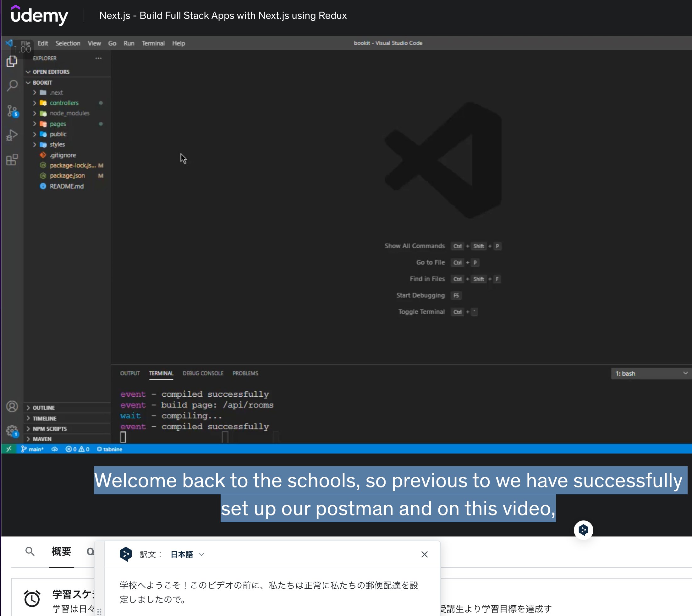The width and height of the screenshot is (692, 616).
Task: Close the DeepL translation popup
Action: click(x=424, y=554)
